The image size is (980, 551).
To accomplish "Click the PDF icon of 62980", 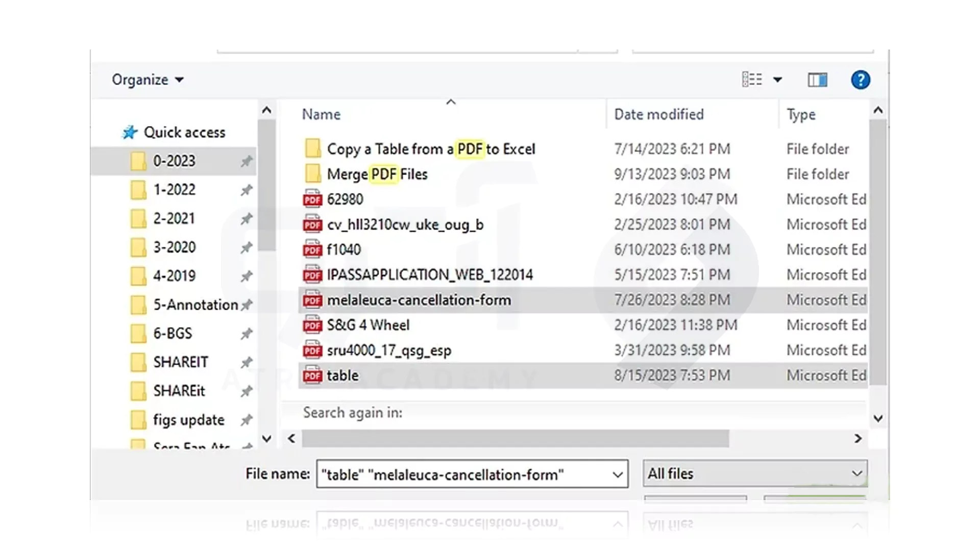I will [312, 199].
